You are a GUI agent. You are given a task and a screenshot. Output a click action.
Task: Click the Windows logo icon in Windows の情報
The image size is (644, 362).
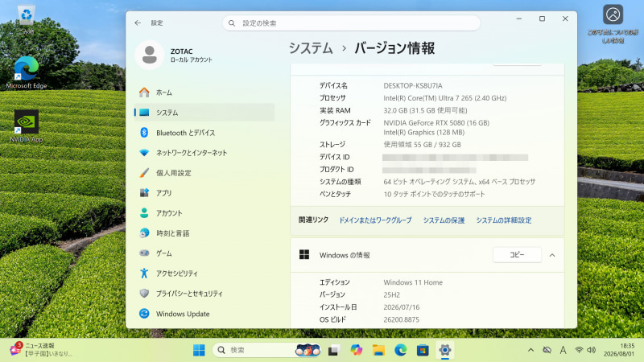tap(304, 255)
